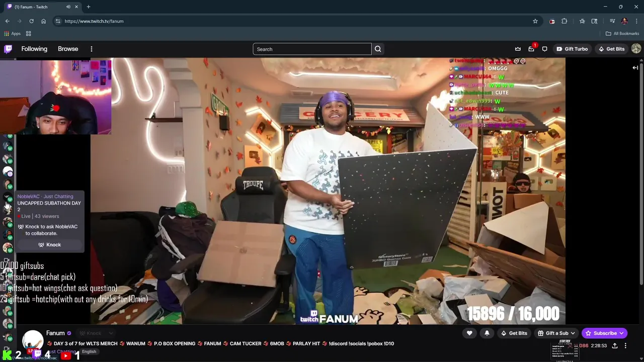The height and width of the screenshot is (362, 644).
Task: Open the Browse tab
Action: [68, 49]
